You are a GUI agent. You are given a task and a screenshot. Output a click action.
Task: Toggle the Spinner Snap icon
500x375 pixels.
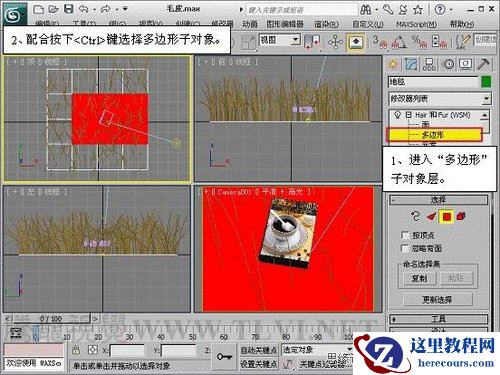tap(438, 42)
